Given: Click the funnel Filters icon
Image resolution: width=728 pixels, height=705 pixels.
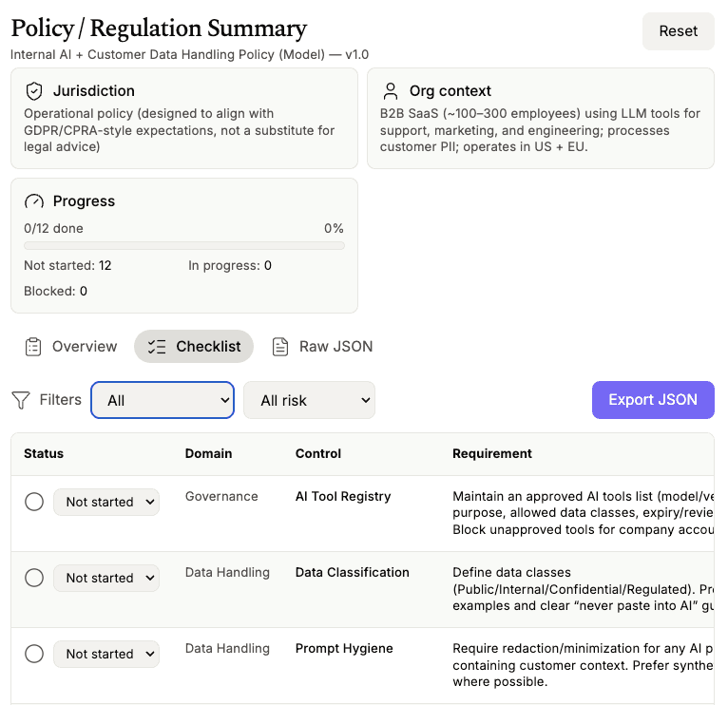Looking at the screenshot, I should (21, 401).
